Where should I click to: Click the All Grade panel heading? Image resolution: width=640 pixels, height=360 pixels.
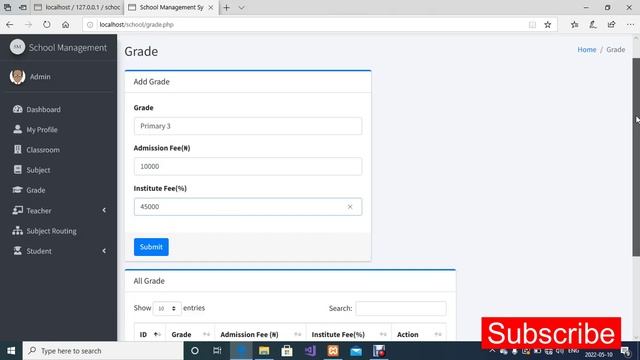point(149,281)
